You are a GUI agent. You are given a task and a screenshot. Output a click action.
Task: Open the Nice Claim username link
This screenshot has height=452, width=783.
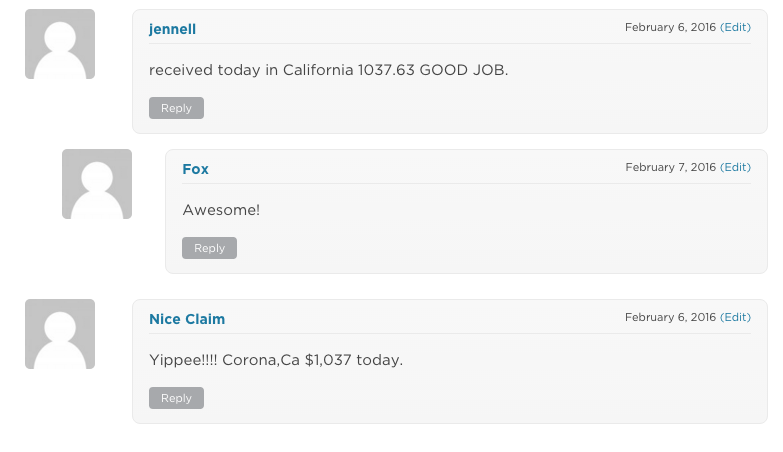[x=187, y=319]
